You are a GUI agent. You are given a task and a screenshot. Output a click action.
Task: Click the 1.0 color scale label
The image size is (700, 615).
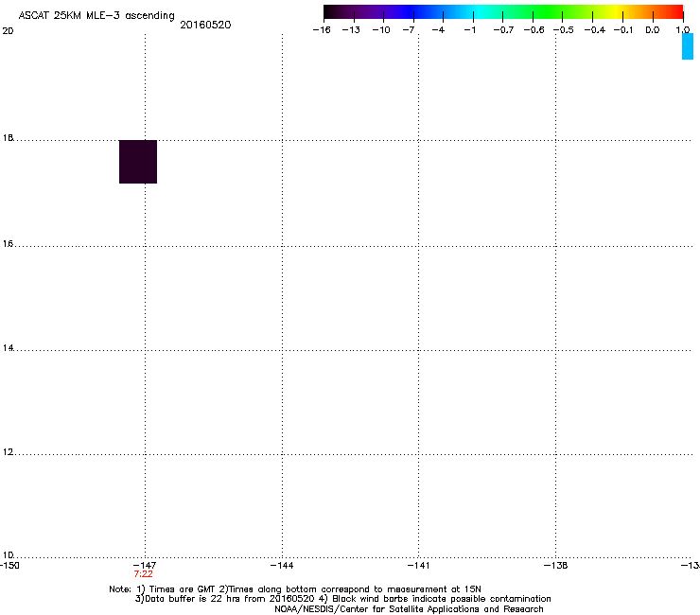[x=683, y=30]
